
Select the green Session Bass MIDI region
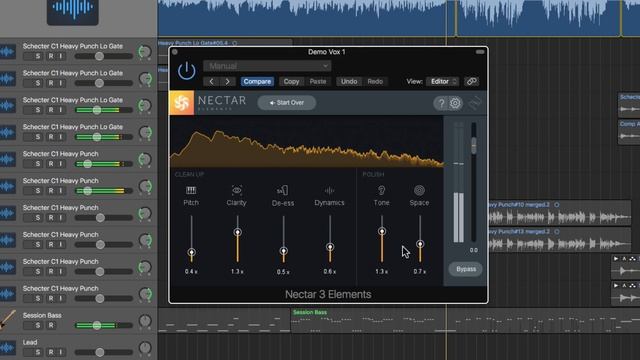(367, 321)
